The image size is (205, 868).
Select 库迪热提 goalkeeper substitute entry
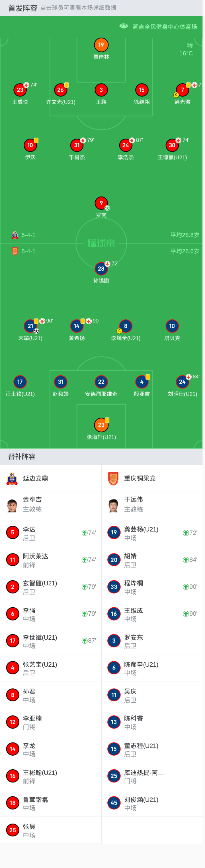pos(152,776)
